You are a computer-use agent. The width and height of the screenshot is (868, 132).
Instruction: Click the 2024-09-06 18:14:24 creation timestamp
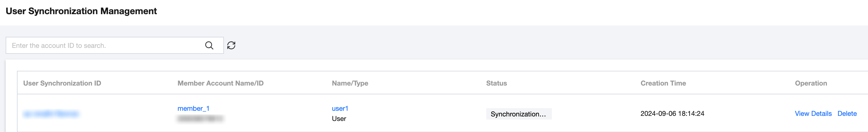click(x=672, y=114)
